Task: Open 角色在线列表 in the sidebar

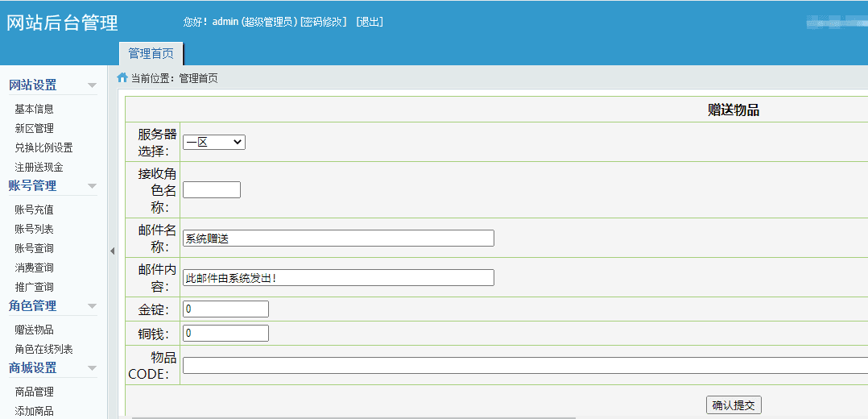Action: (43, 349)
